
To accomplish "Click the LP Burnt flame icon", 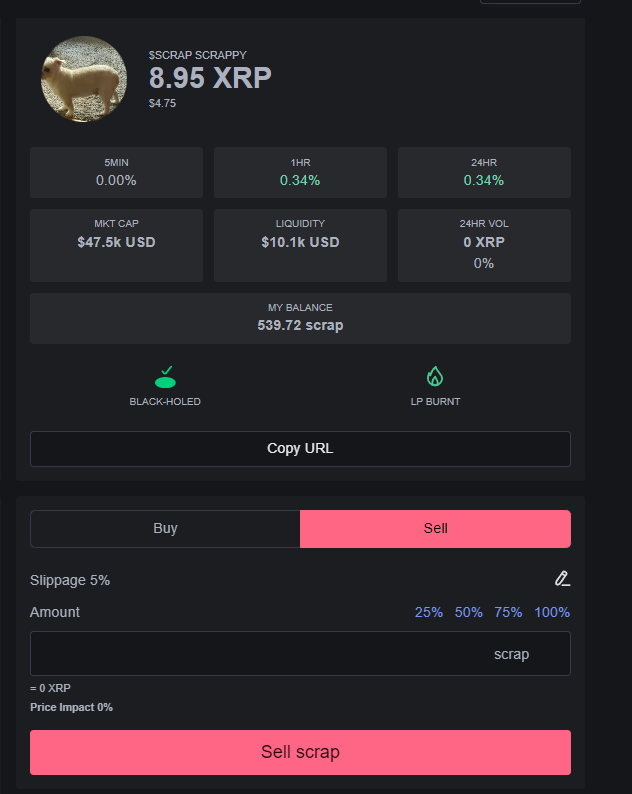I will coord(435,377).
